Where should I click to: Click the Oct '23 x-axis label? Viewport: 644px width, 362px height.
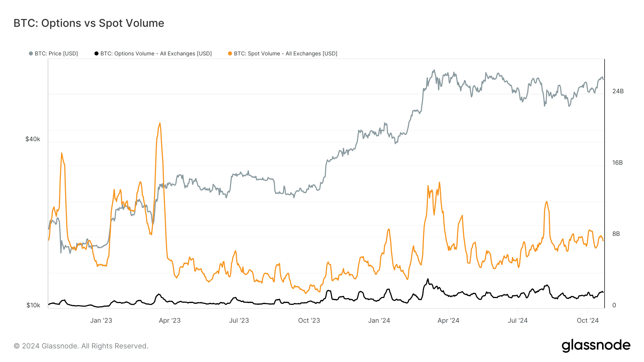click(x=309, y=321)
